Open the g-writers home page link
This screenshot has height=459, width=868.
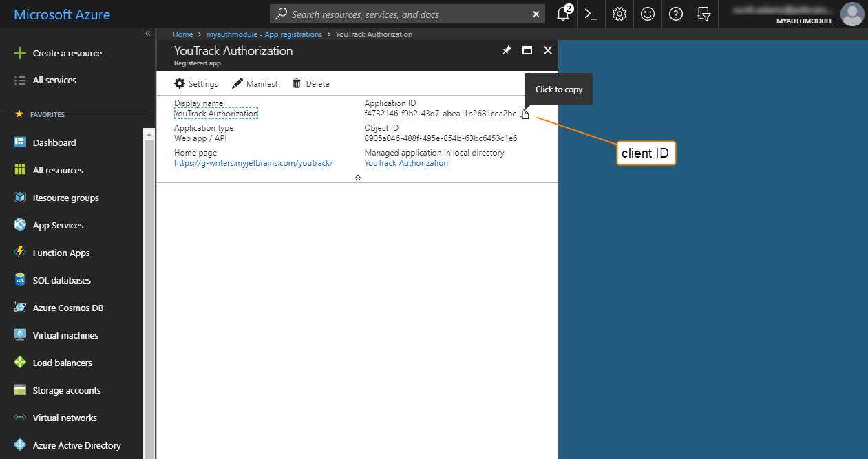pyautogui.click(x=253, y=163)
